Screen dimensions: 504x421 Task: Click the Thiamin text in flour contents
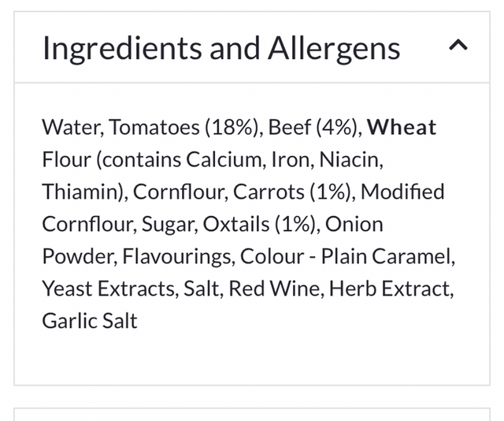click(83, 192)
